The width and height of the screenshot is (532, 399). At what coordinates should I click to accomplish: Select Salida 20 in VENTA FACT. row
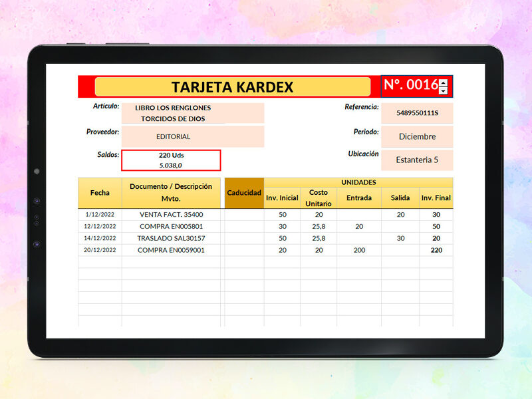(400, 214)
